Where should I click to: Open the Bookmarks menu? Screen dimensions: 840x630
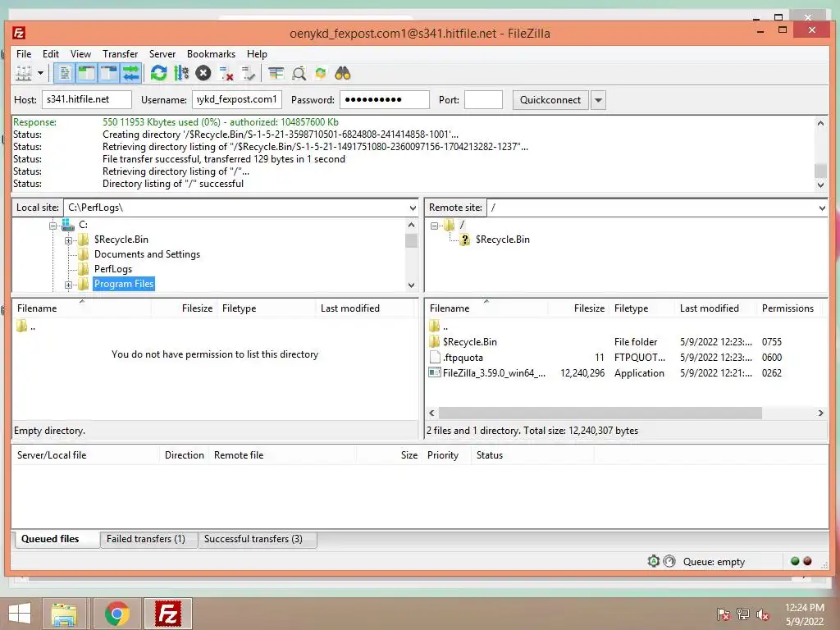[211, 54]
